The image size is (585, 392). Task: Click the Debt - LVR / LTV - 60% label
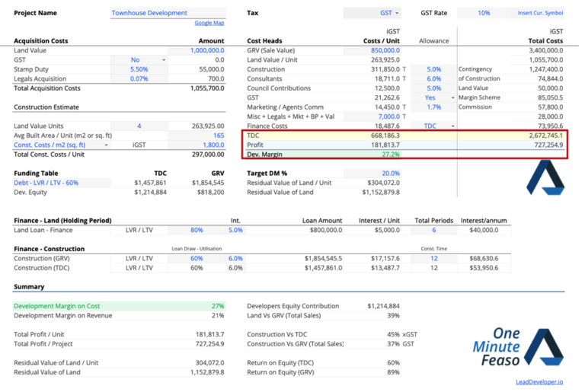tap(46, 183)
